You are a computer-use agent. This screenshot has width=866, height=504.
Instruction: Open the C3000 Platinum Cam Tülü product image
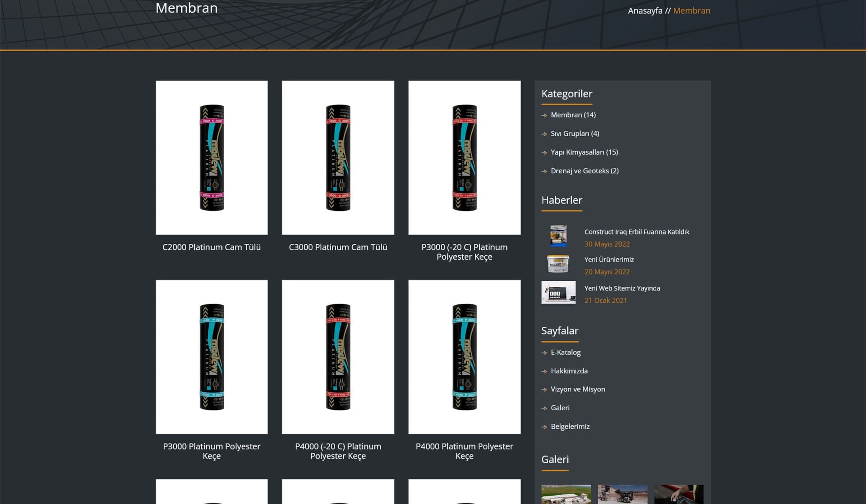[338, 158]
